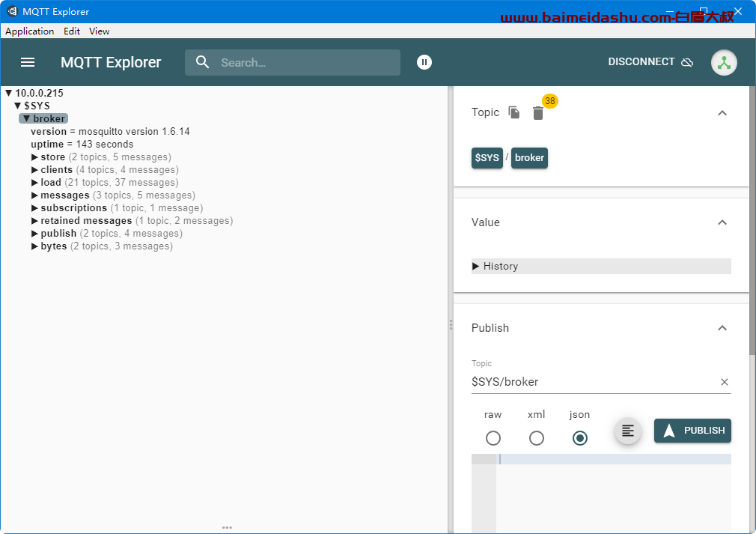The image size is (756, 534).
Task: Open the Edit menu
Action: (72, 31)
